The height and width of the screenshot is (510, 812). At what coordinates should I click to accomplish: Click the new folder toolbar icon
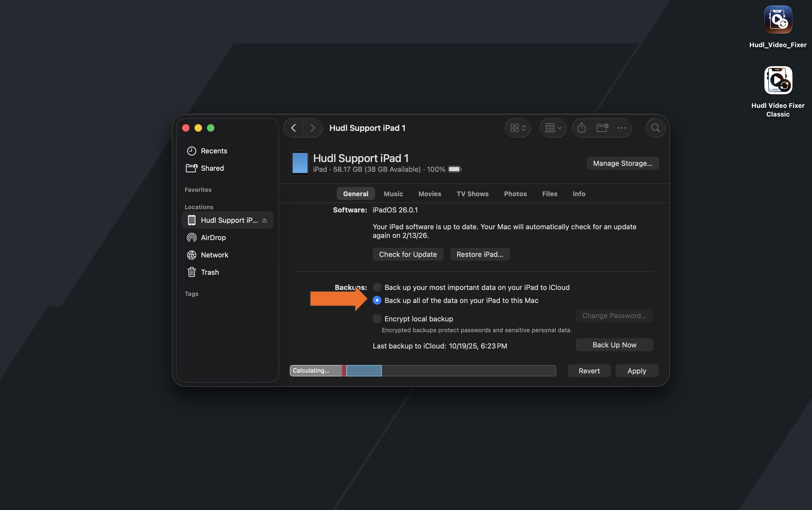click(602, 128)
